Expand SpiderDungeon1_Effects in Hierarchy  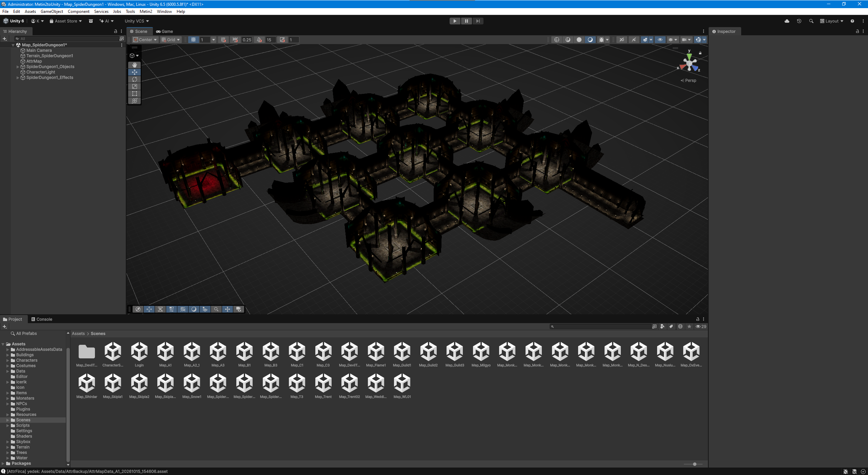18,78
